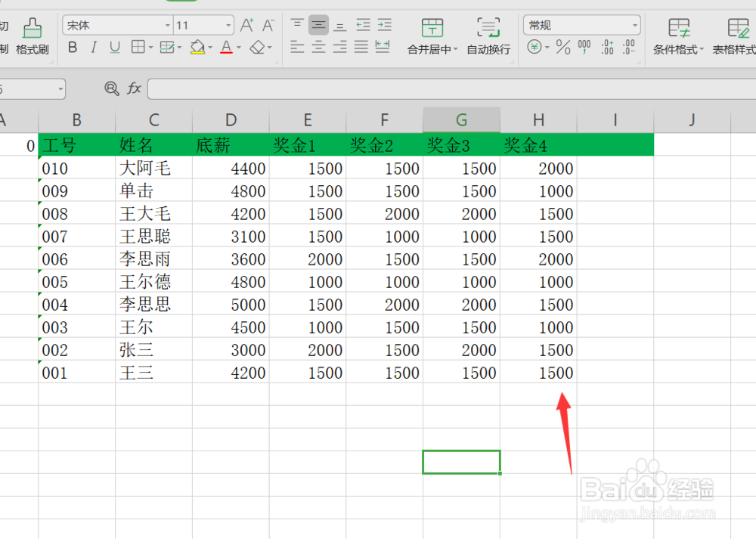This screenshot has width=756, height=539.
Task: Toggle vertical middle alignment
Action: [318, 25]
